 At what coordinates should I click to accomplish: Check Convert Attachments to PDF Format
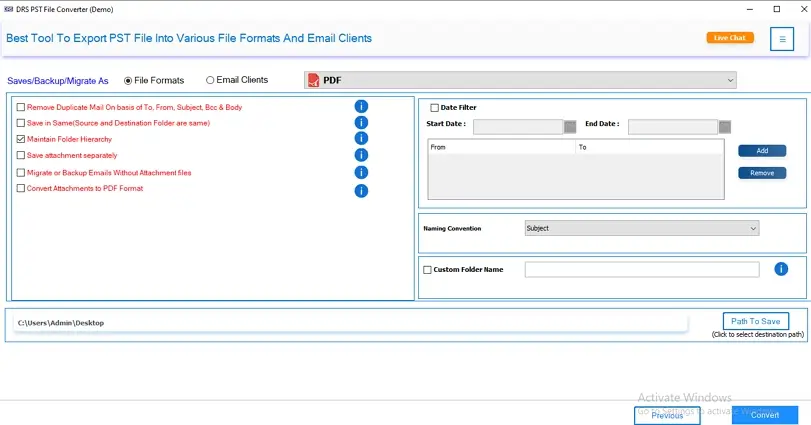[21, 188]
